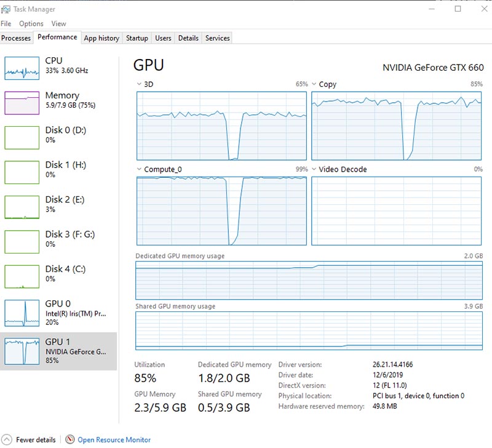Select the Performance tab
492x448 pixels.
pyautogui.click(x=57, y=37)
